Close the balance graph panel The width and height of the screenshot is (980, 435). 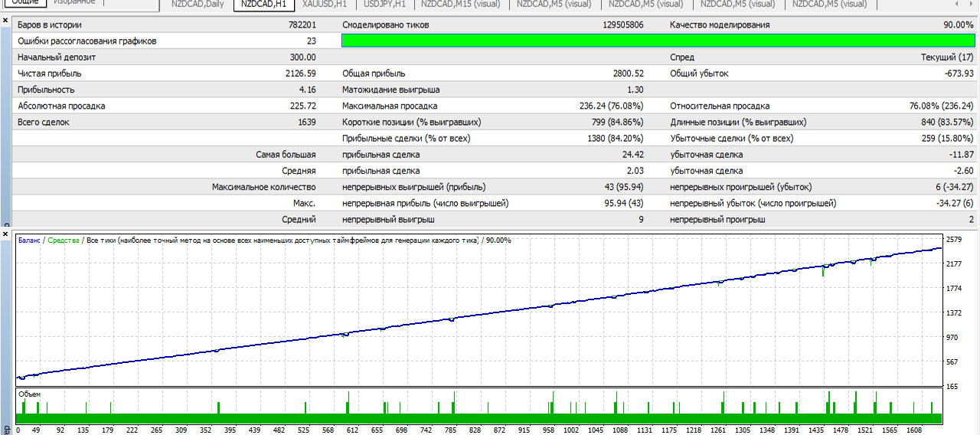click(6, 232)
